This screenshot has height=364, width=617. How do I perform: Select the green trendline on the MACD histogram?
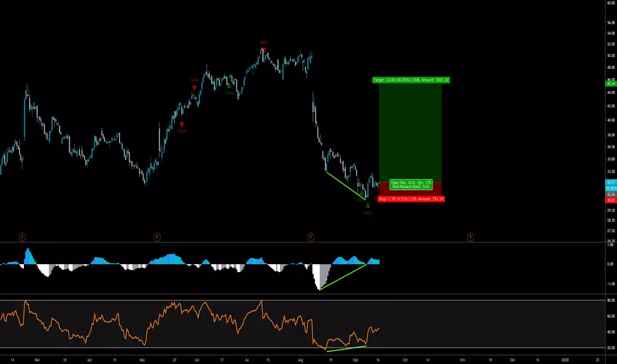(x=343, y=277)
